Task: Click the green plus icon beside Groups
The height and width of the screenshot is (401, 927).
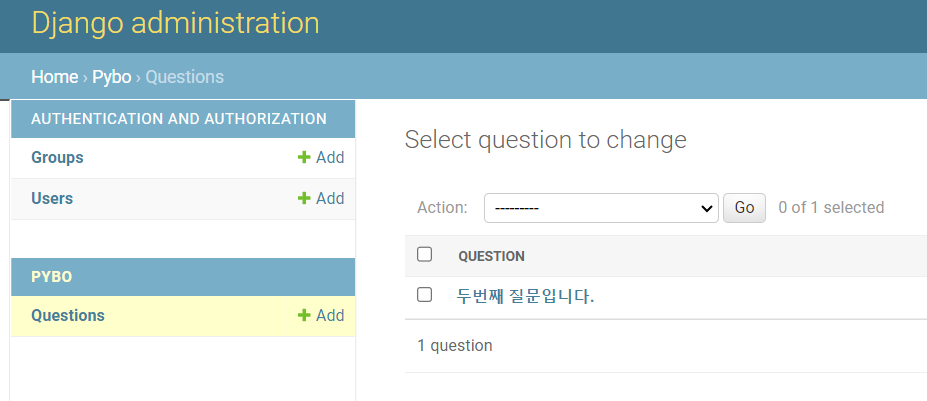Action: 304,158
